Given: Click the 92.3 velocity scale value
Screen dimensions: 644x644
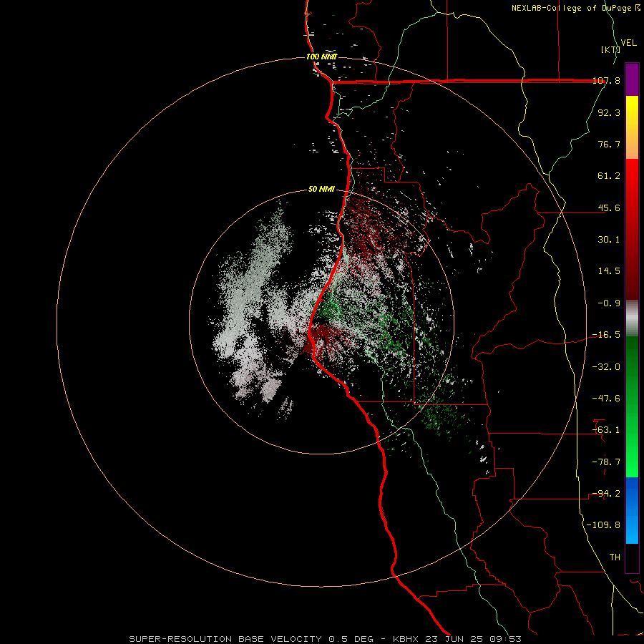Looking at the screenshot, I should 609,112.
